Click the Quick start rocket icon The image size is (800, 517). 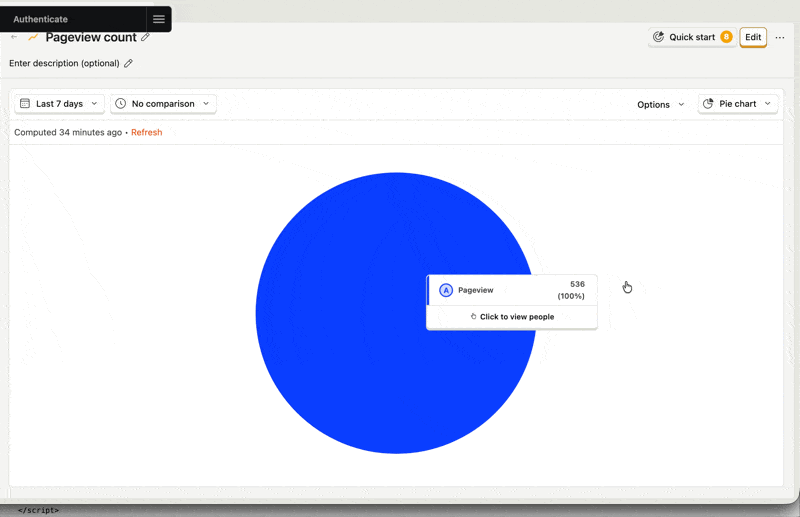(x=659, y=37)
